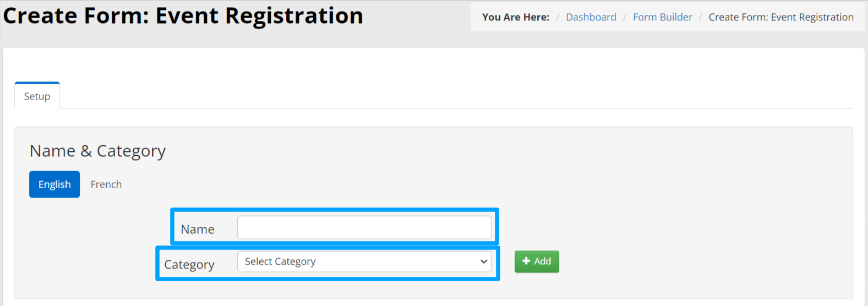Screen dimensions: 868x306
Task: Click the Name field label
Action: [x=198, y=229]
